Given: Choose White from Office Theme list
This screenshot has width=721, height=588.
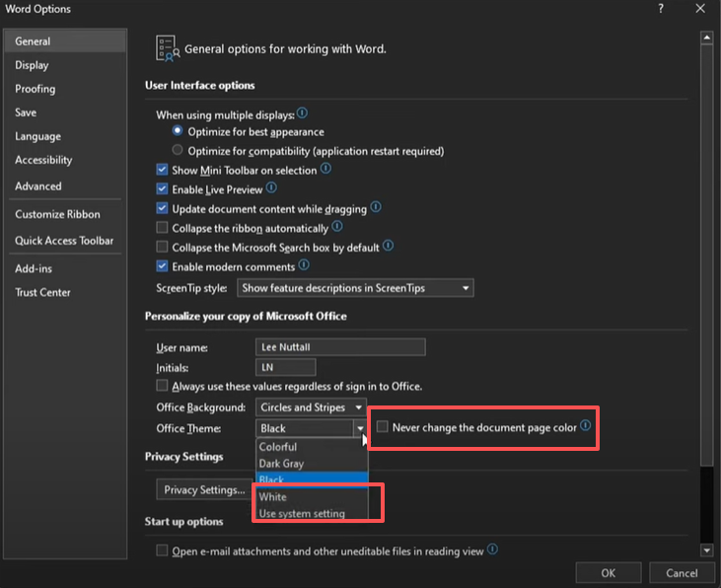Looking at the screenshot, I should point(273,497).
